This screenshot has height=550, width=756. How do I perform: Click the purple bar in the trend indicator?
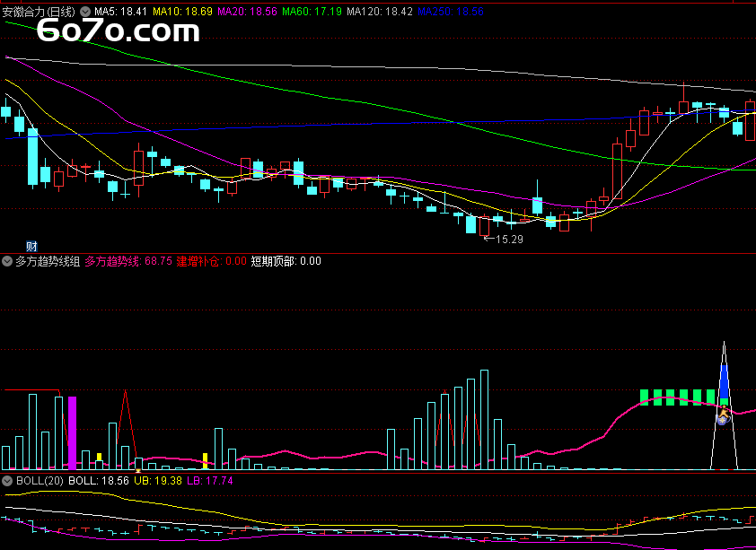pos(73,433)
